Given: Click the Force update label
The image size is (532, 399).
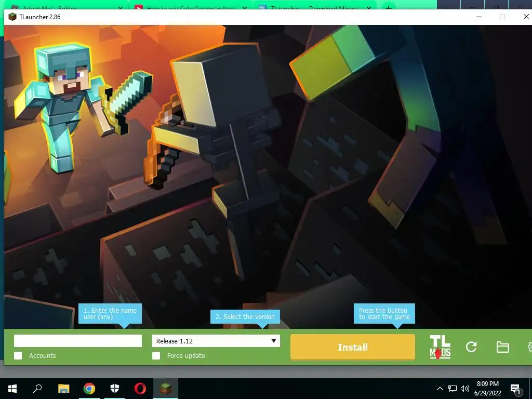Looking at the screenshot, I should (x=186, y=355).
